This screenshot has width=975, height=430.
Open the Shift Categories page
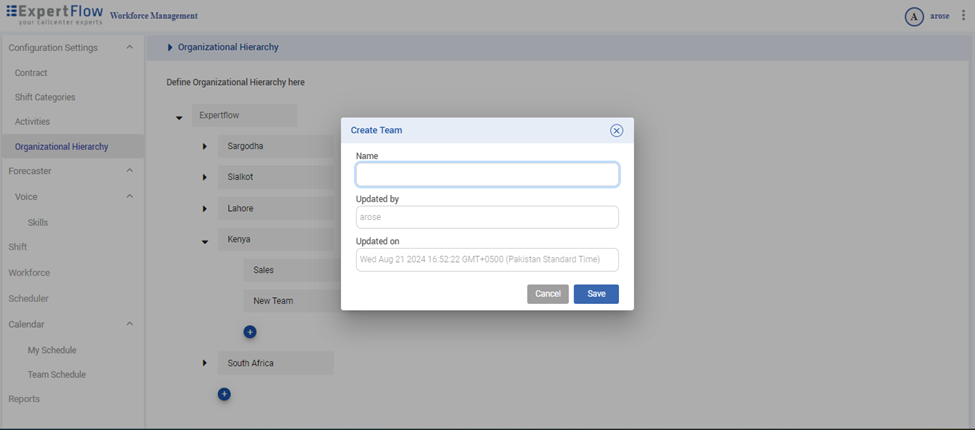tap(45, 97)
